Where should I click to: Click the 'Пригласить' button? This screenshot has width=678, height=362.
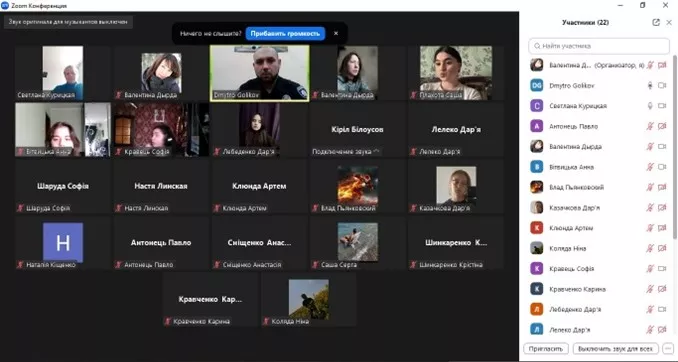545,349
